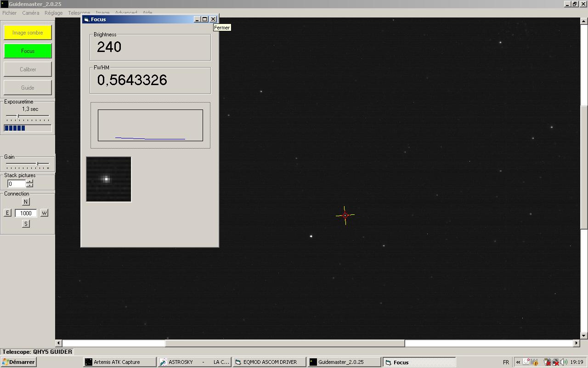This screenshot has height=368, width=588.
Task: Switch to the EQMOD ASCOM DRIVER taskbar window
Action: [269, 362]
